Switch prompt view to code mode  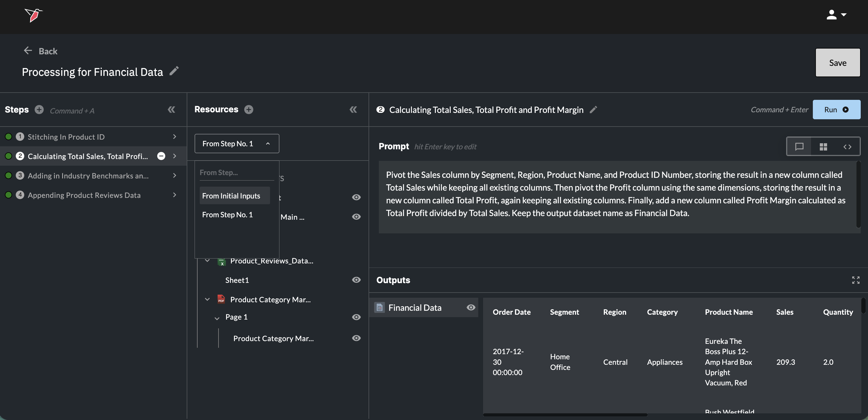click(847, 146)
